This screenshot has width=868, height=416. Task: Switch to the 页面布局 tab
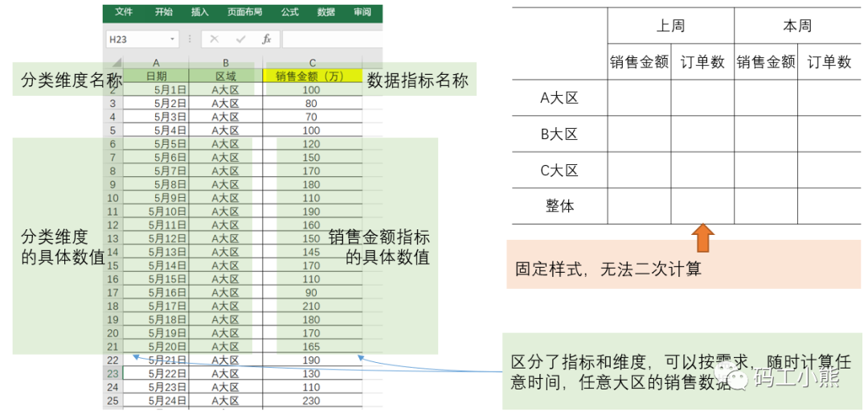(244, 12)
